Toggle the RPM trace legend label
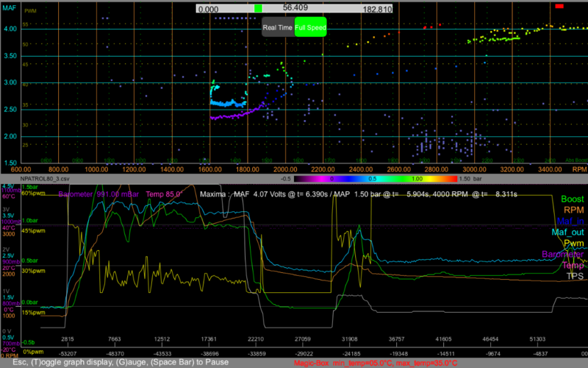This screenshot has width=588, height=368. click(x=573, y=210)
